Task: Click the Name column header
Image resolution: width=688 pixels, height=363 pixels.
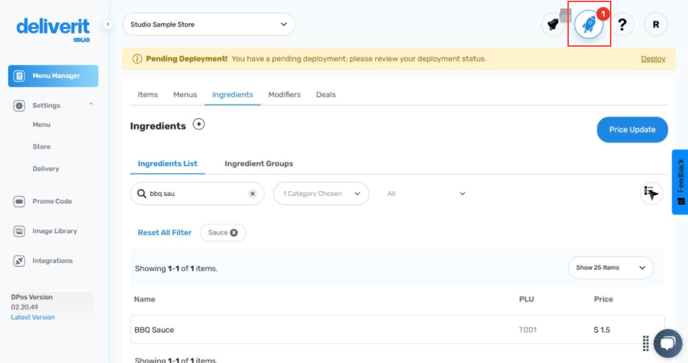Action: point(144,299)
